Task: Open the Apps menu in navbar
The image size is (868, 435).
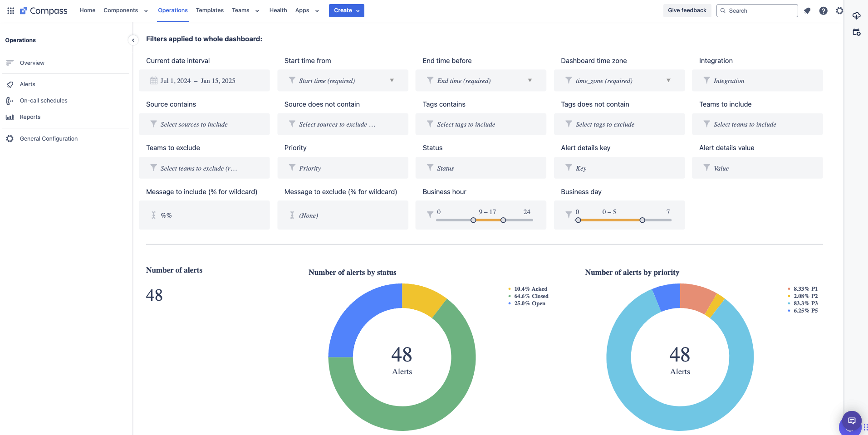Action: pos(307,10)
